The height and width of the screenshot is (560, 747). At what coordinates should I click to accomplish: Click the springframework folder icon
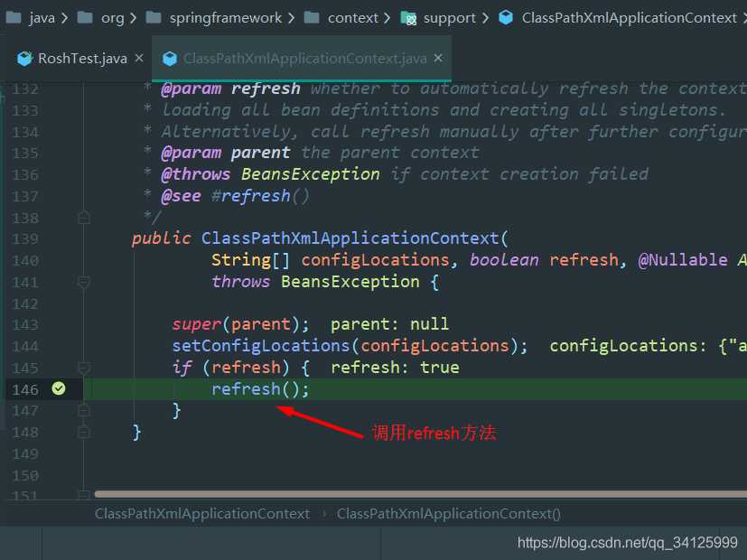153,18
